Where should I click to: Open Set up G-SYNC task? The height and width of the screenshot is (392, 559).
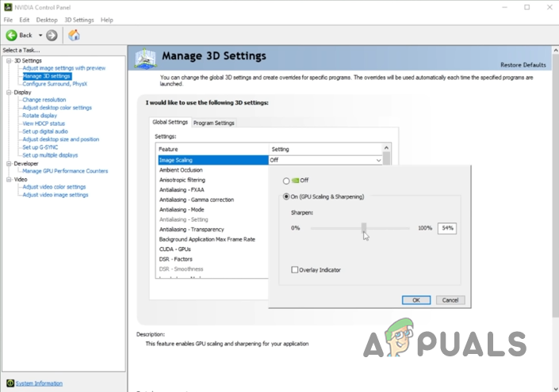coord(40,147)
